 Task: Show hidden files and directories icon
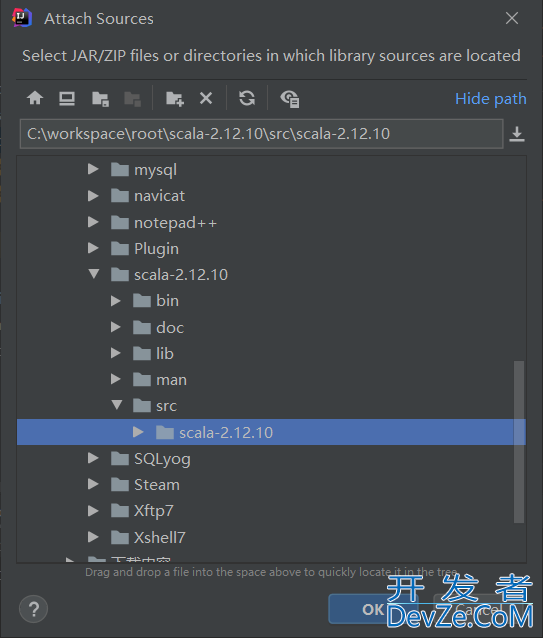[x=290, y=99]
